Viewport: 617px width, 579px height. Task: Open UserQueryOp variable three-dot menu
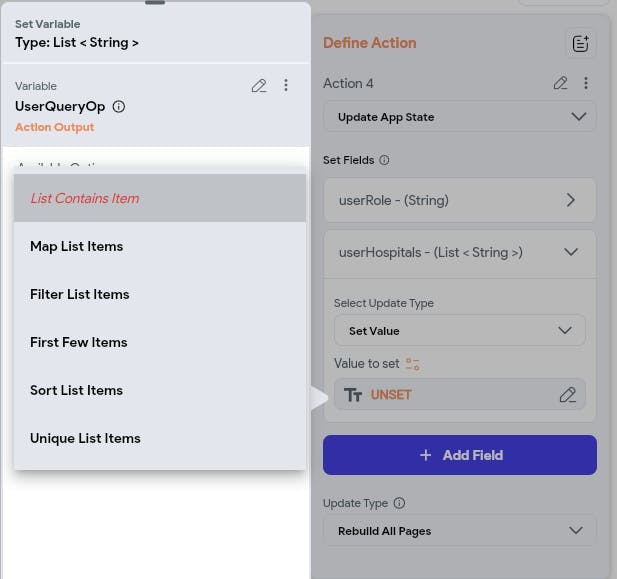286,86
